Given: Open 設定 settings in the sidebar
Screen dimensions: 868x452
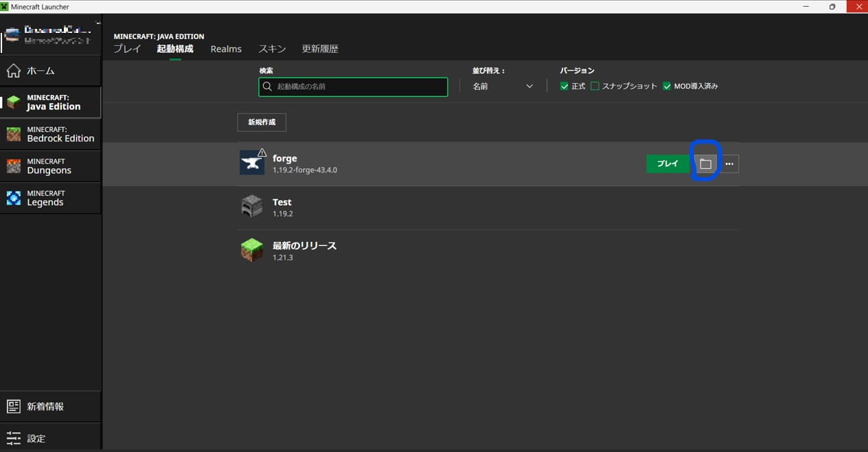Looking at the screenshot, I should [x=50, y=438].
